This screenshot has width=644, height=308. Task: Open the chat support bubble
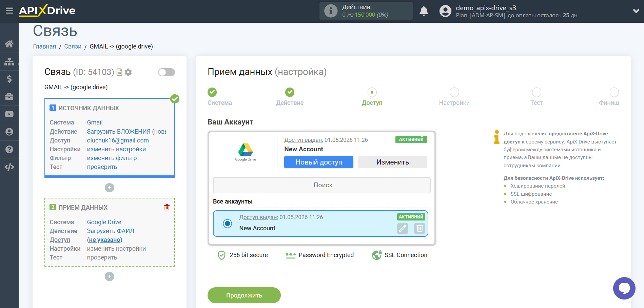coord(624,288)
